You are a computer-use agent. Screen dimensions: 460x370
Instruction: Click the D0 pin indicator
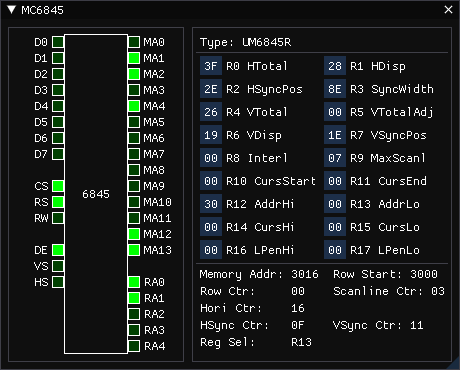pos(58,42)
